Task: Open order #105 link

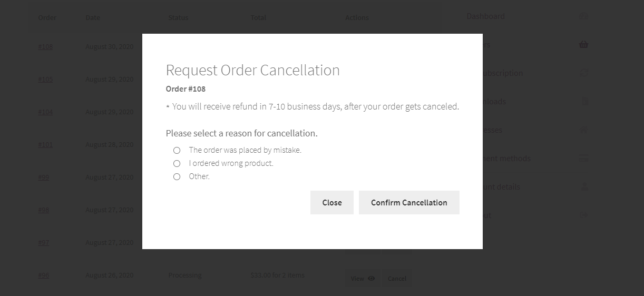Action: pyautogui.click(x=45, y=79)
